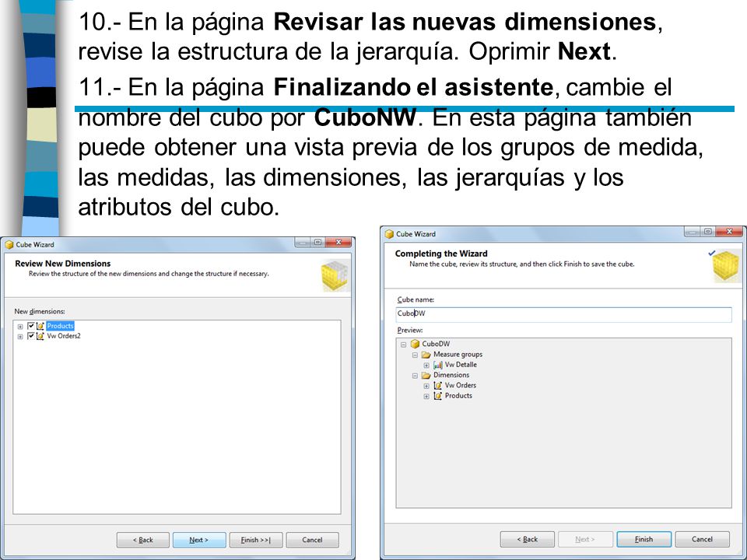Viewport: 747px width, 560px height.
Task: Collapse the Dimensions folder in Preview
Action: (415, 375)
